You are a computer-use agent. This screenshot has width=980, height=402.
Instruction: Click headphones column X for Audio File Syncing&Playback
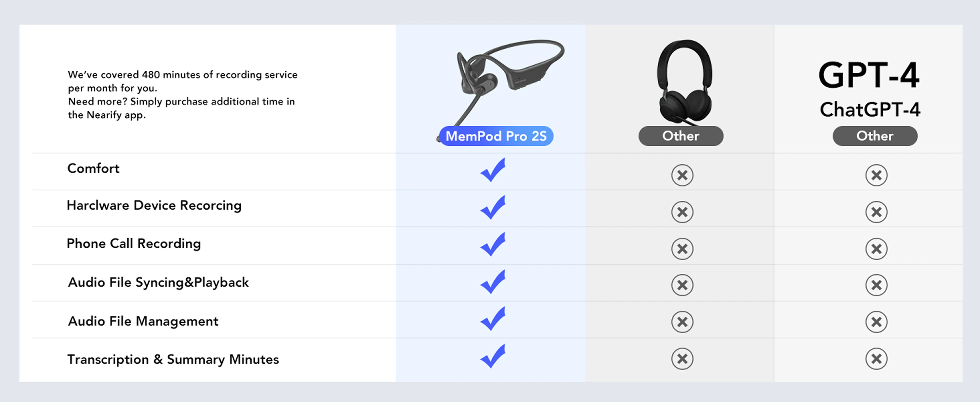[682, 285]
